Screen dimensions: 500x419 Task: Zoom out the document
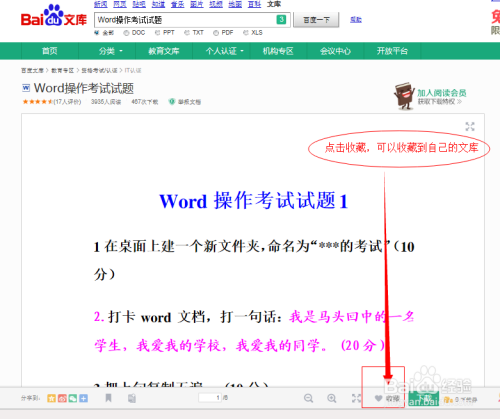click(308, 398)
